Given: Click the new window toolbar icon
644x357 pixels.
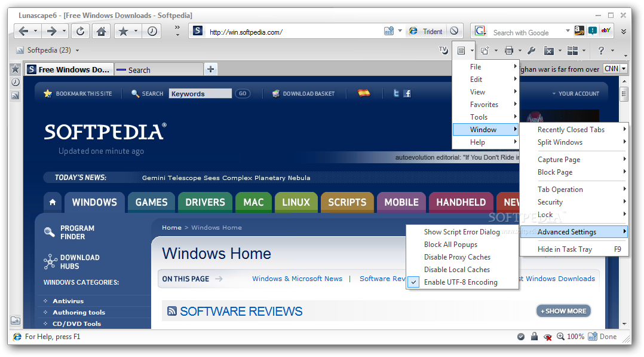Looking at the screenshot, I should click(x=485, y=51).
